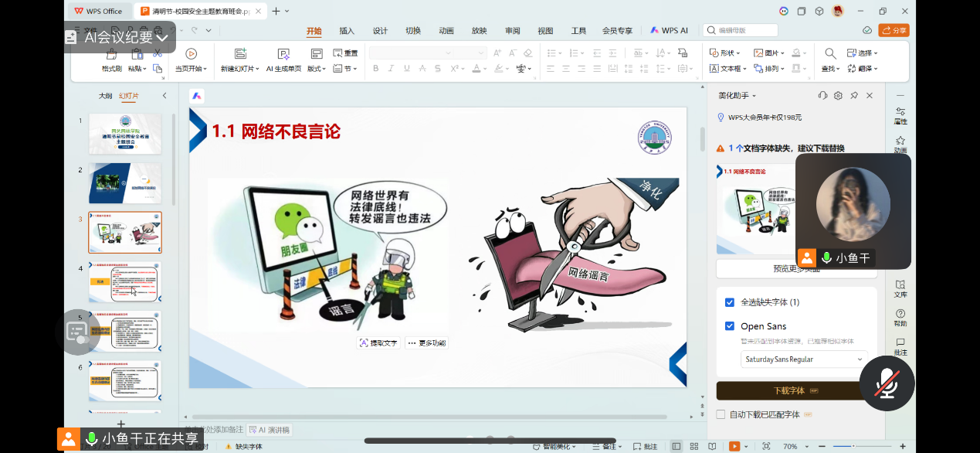Switch to the 动画 ribbon tab
The image size is (980, 453).
click(x=446, y=31)
